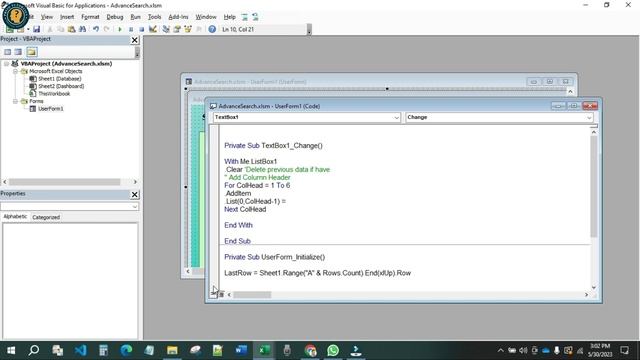Open the Format menu

click(x=90, y=17)
